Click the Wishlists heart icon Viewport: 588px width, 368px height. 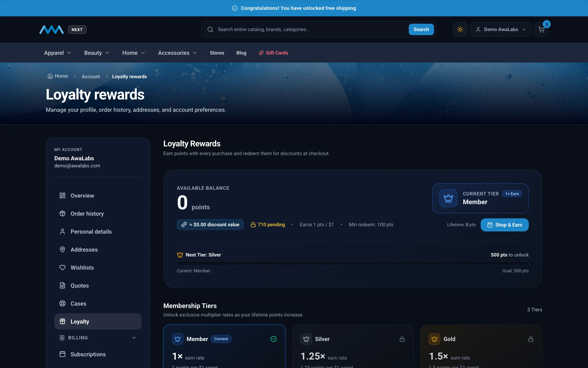click(62, 267)
